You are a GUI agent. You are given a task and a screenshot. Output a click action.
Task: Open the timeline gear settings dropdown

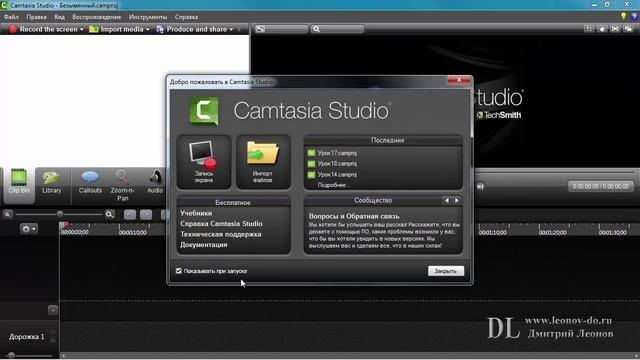28,229
